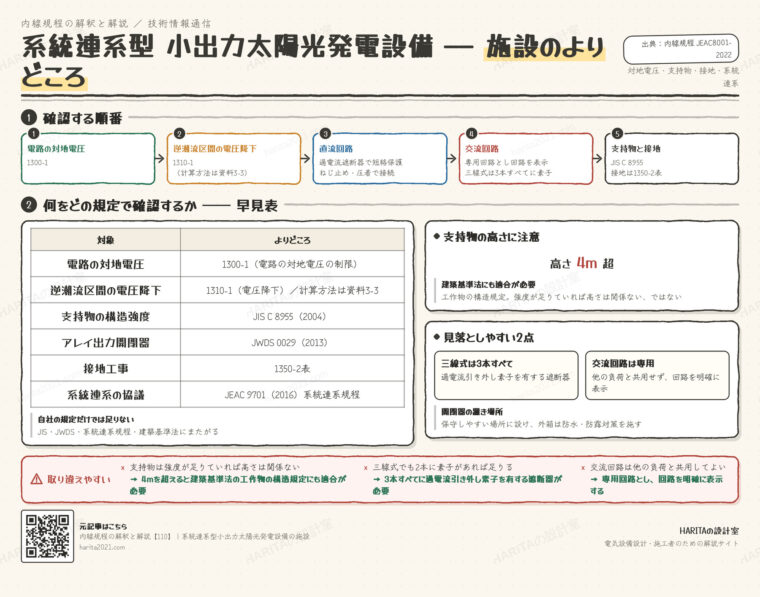This screenshot has width=760, height=597.
Task: Click the number 5 badge on the 支持物と接地 card
Action: (x=617, y=133)
